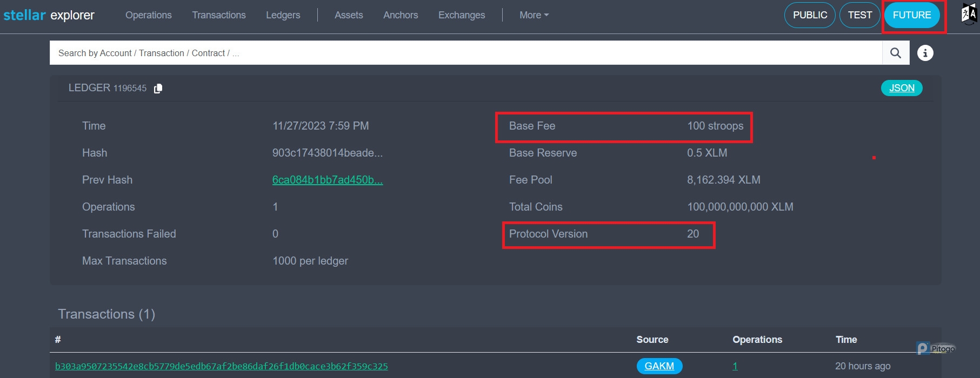Expand the More dropdown menu
Screen dimensions: 980x378
[x=534, y=15]
